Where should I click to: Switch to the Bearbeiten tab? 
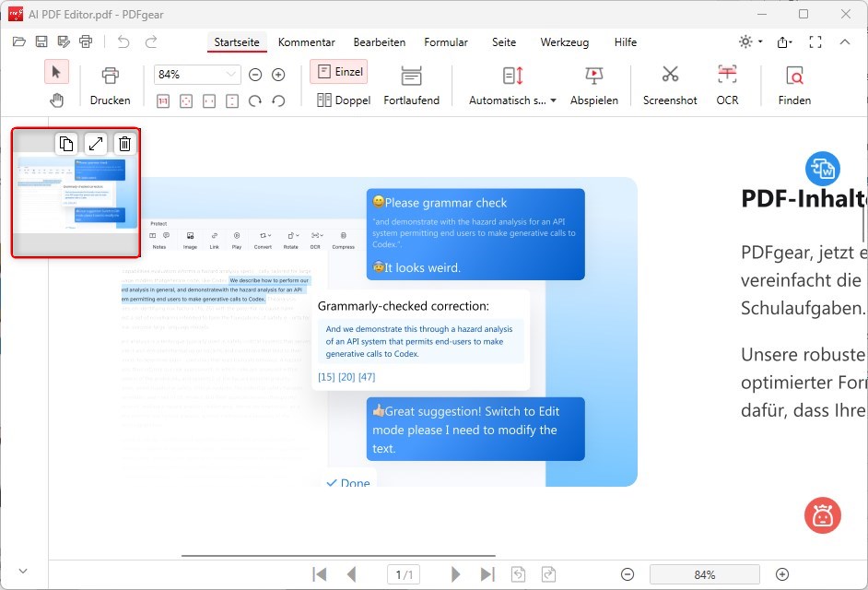[x=380, y=42]
